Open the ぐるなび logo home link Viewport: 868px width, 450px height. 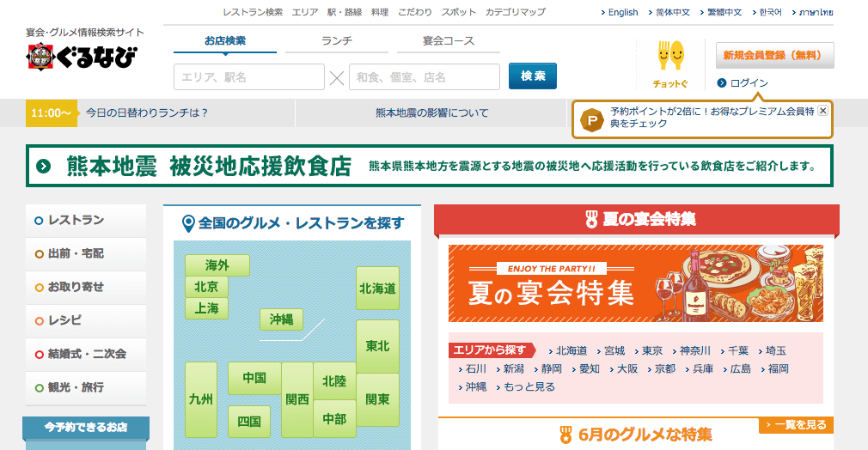(82, 57)
